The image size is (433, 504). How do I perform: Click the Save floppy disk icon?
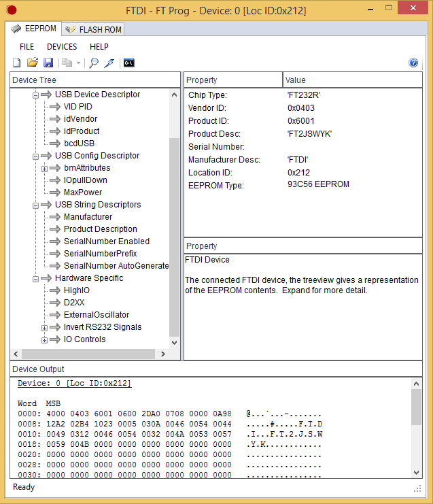[x=48, y=63]
